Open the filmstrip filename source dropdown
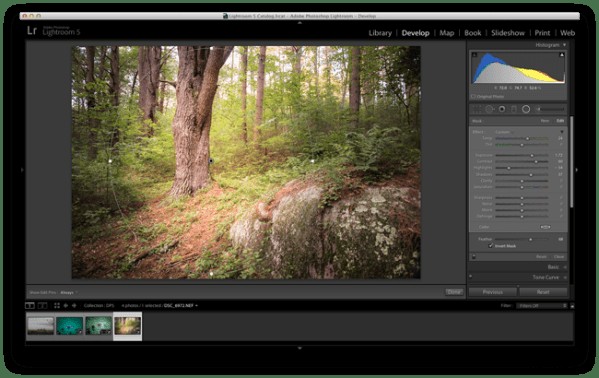Viewport: 599px width, 378px height. (x=181, y=305)
